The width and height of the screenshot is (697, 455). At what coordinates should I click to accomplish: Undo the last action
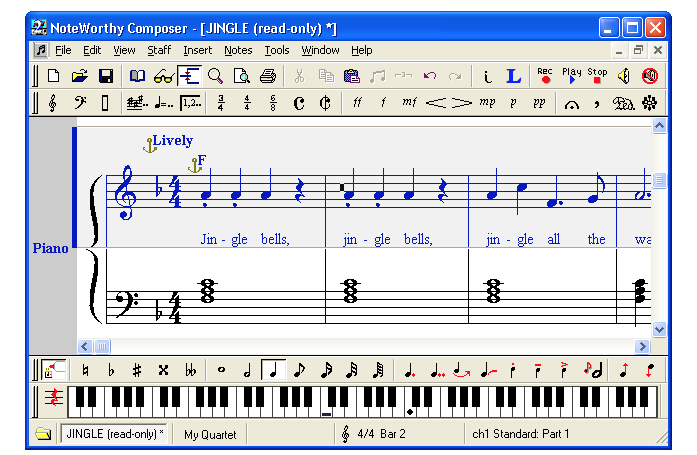tap(430, 76)
